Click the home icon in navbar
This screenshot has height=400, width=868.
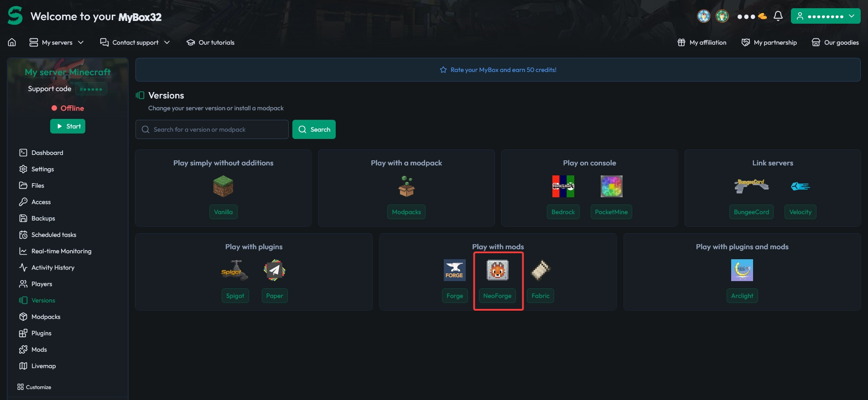[x=12, y=42]
